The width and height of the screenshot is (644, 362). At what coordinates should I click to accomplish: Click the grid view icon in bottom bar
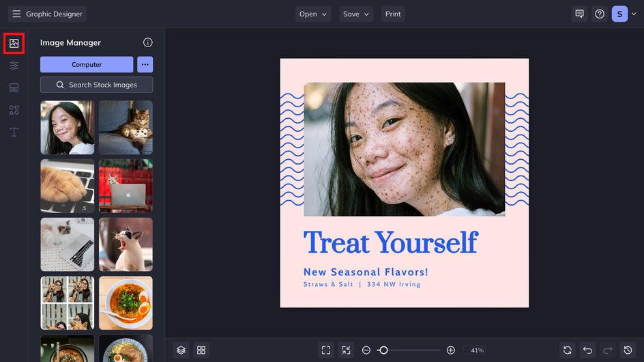tap(201, 350)
